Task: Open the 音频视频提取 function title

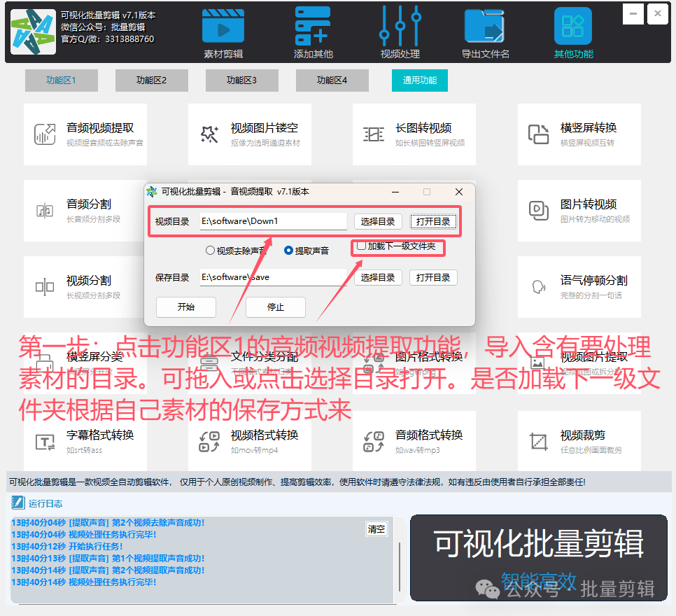Action: 100,127
